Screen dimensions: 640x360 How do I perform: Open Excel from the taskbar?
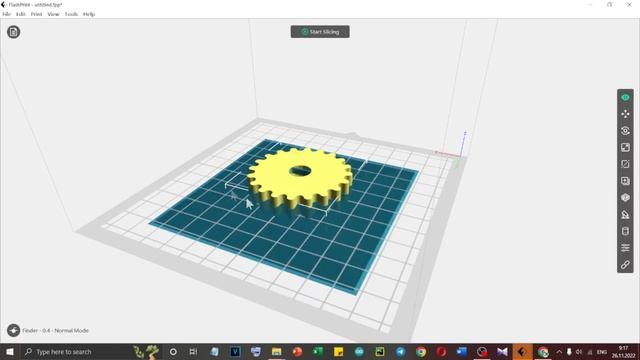[318, 352]
